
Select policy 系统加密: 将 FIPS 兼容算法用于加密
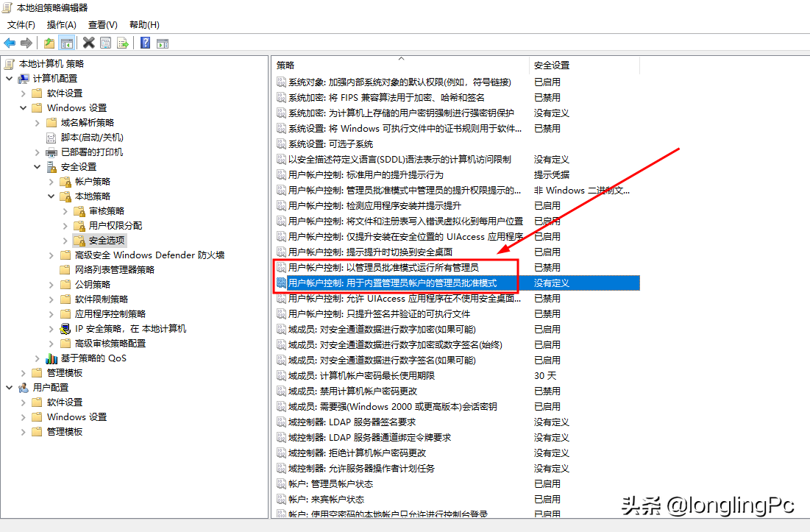pyautogui.click(x=387, y=98)
